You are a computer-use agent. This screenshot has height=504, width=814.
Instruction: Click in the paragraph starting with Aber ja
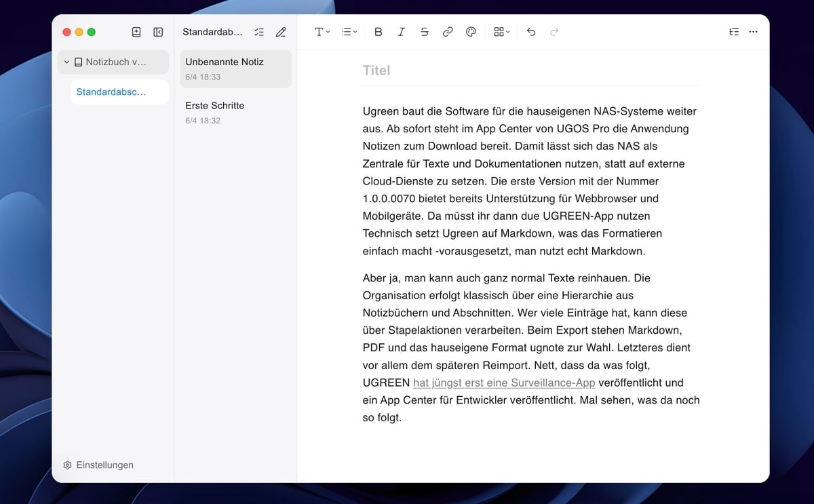pyautogui.click(x=531, y=348)
